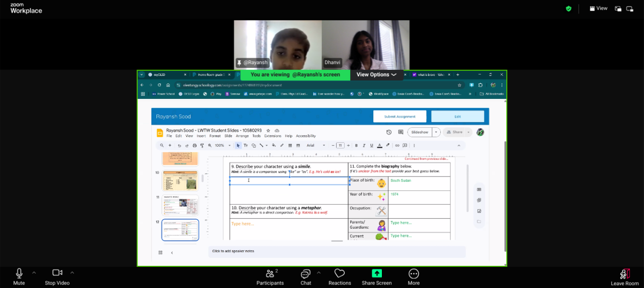Toggle italic formatting
644x288 pixels.
point(364,145)
